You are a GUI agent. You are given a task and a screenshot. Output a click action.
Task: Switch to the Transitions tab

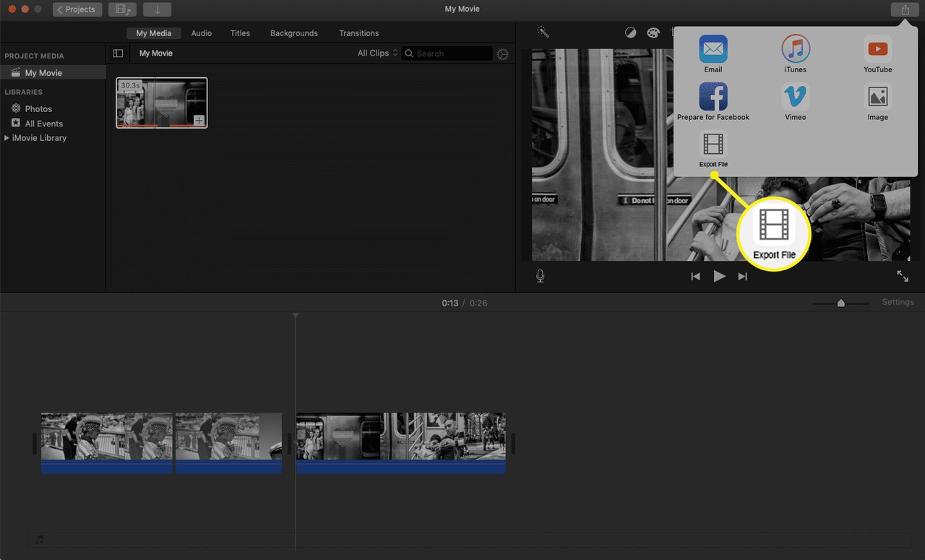click(358, 33)
